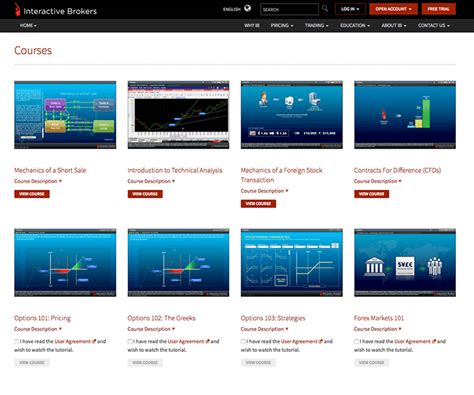Click the User Agreement link under Options 101

click(73, 341)
